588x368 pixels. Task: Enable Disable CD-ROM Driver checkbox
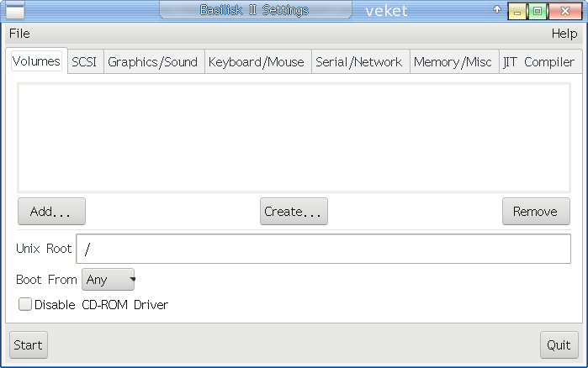[25, 304]
